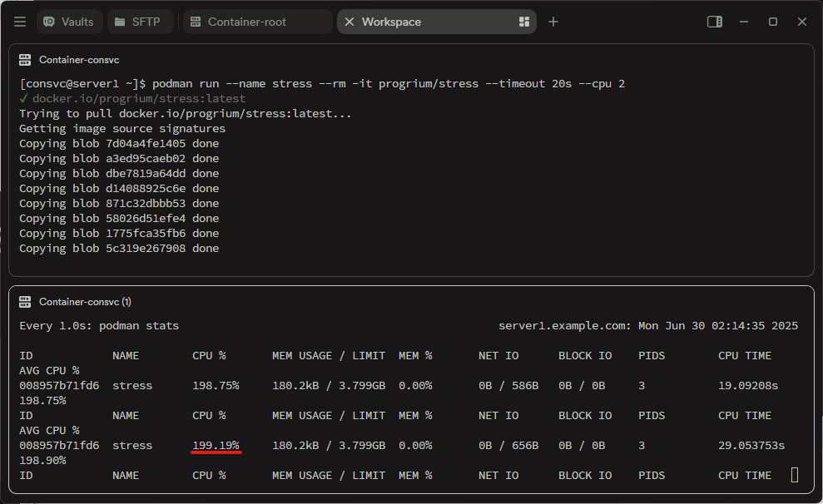Focus the Container-consvc pane title
Viewport: 823px width, 504px height.
(79, 60)
